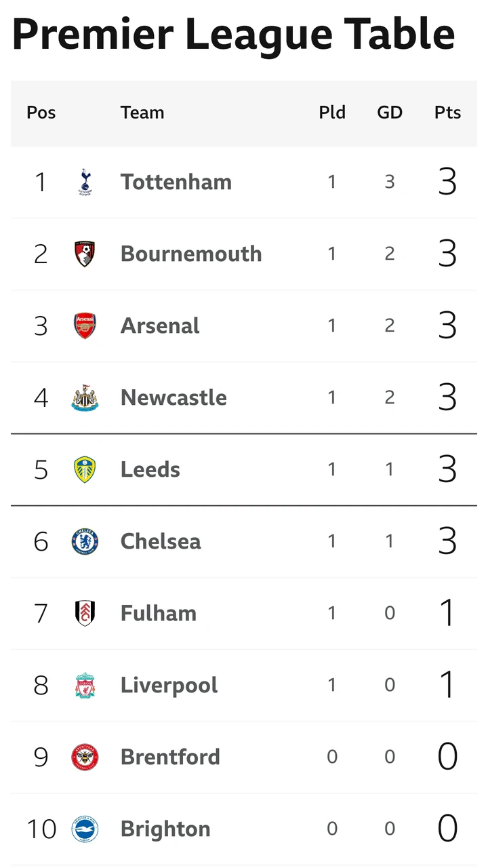Click the Fulham club crest icon
The image size is (488, 868).
[x=85, y=613]
